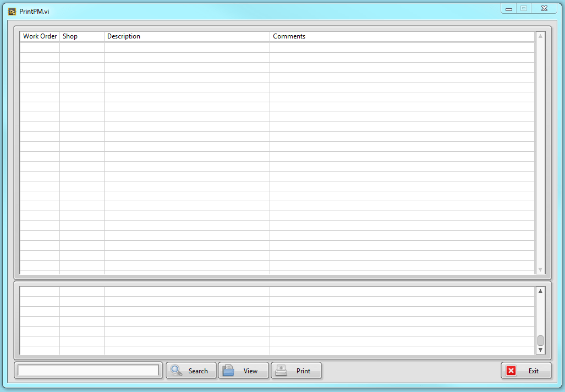Click the blue folder icon on View button

click(229, 370)
